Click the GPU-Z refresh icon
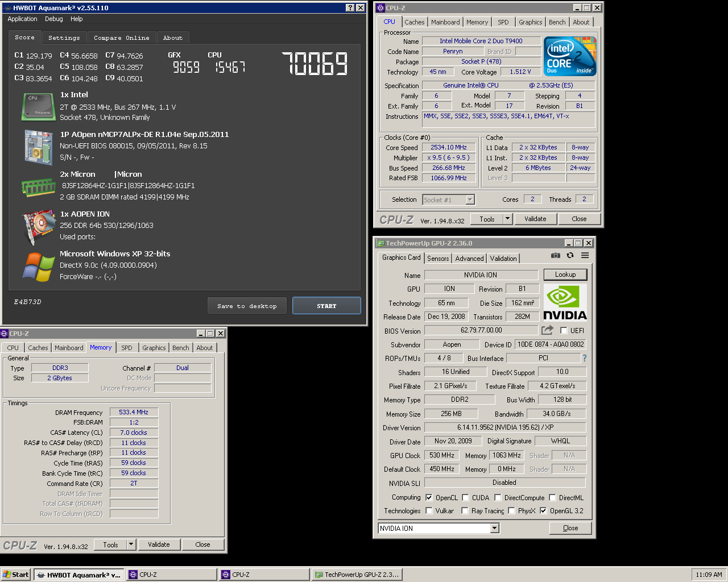The image size is (728, 582). click(x=570, y=256)
